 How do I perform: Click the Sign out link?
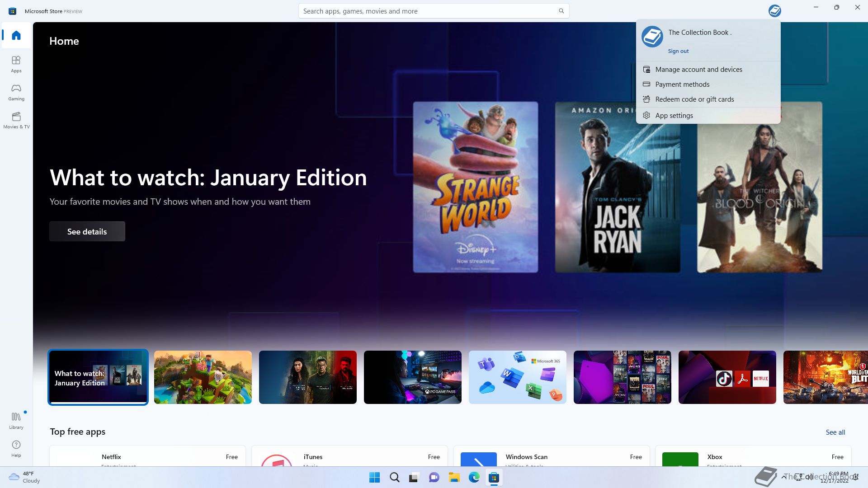(x=678, y=51)
